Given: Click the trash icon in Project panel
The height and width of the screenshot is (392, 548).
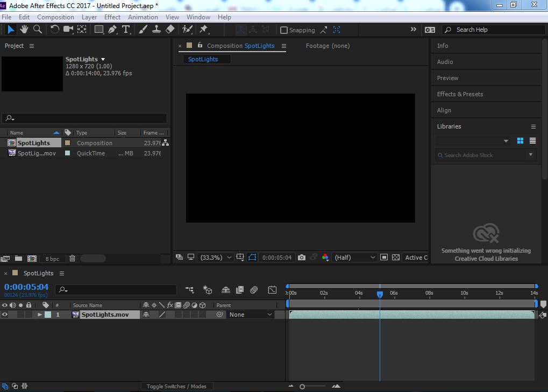Looking at the screenshot, I should (x=73, y=259).
